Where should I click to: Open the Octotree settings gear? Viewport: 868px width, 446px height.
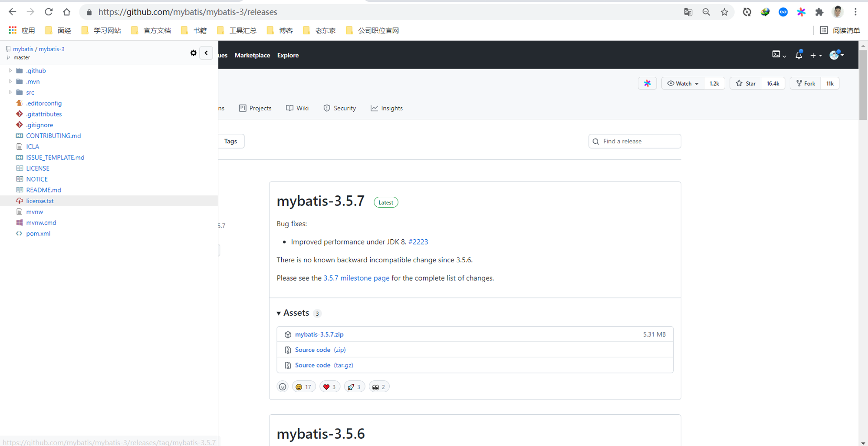[194, 53]
